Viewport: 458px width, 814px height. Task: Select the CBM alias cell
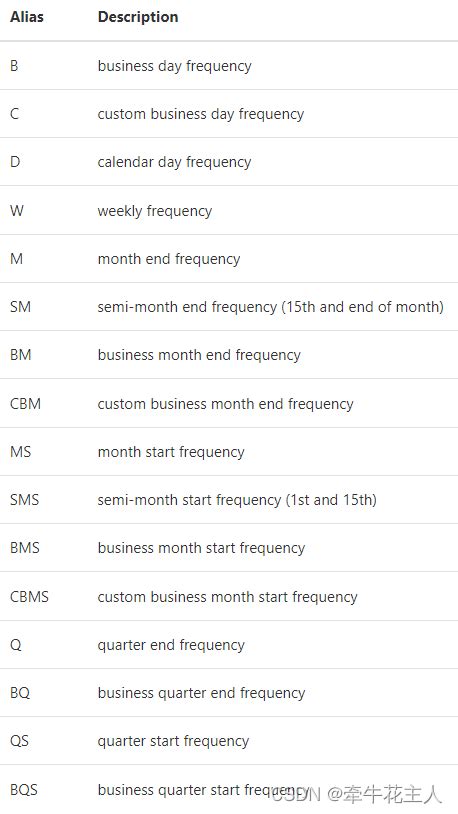pos(25,404)
